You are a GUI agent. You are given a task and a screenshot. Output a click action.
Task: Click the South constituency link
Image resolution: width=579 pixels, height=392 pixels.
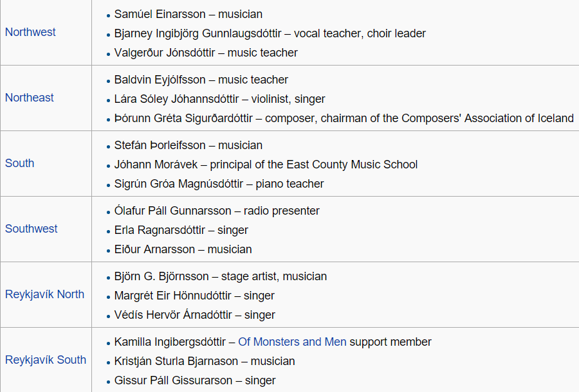(x=20, y=163)
